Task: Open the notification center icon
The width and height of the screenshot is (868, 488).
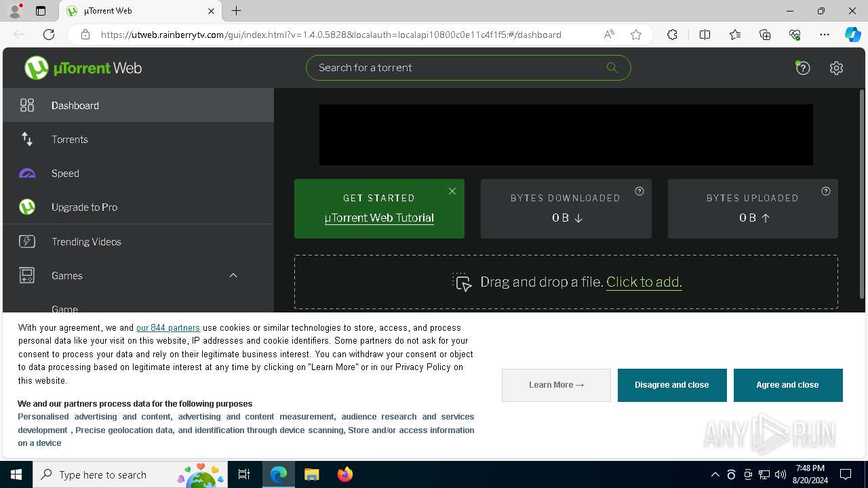Action: (x=846, y=474)
